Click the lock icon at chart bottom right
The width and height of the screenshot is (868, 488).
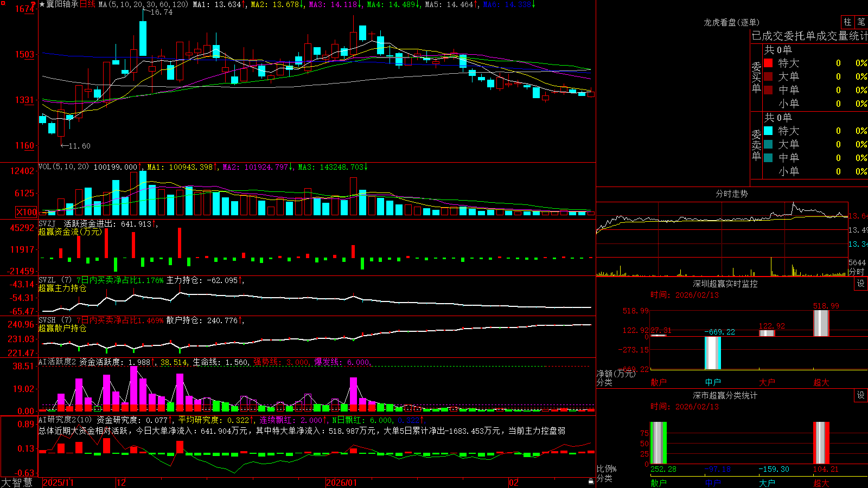591,481
